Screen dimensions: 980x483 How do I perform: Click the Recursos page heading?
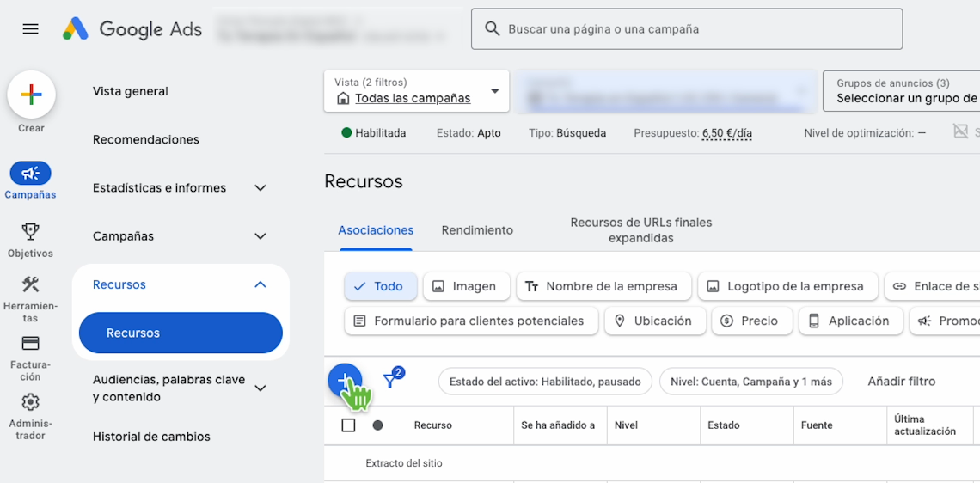(364, 182)
